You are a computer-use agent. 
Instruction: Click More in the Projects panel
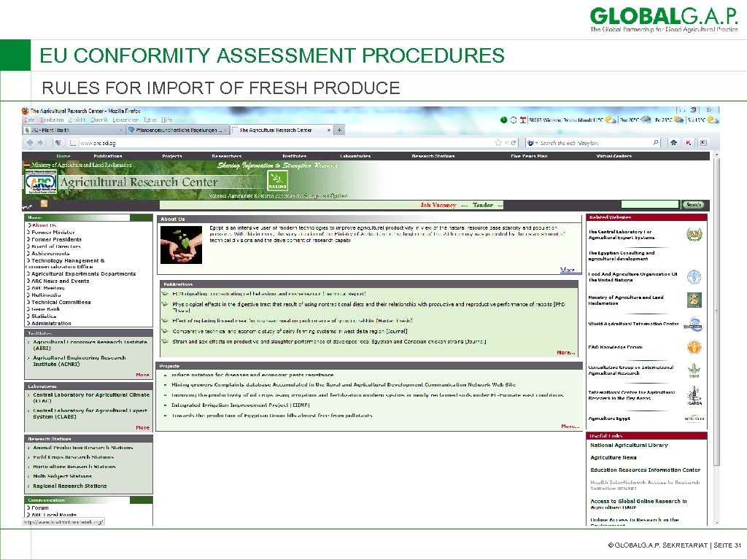pyautogui.click(x=570, y=426)
